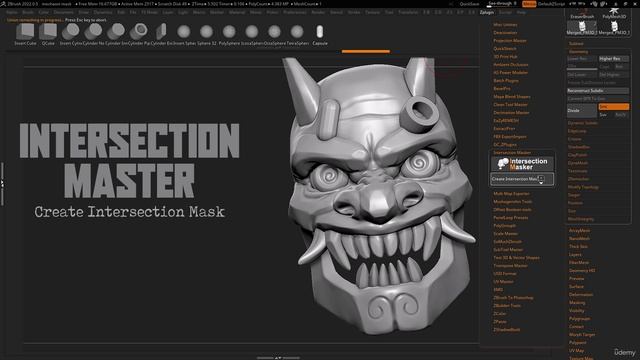
Task: Expand the 3D Print Hub section
Action: pos(505,57)
